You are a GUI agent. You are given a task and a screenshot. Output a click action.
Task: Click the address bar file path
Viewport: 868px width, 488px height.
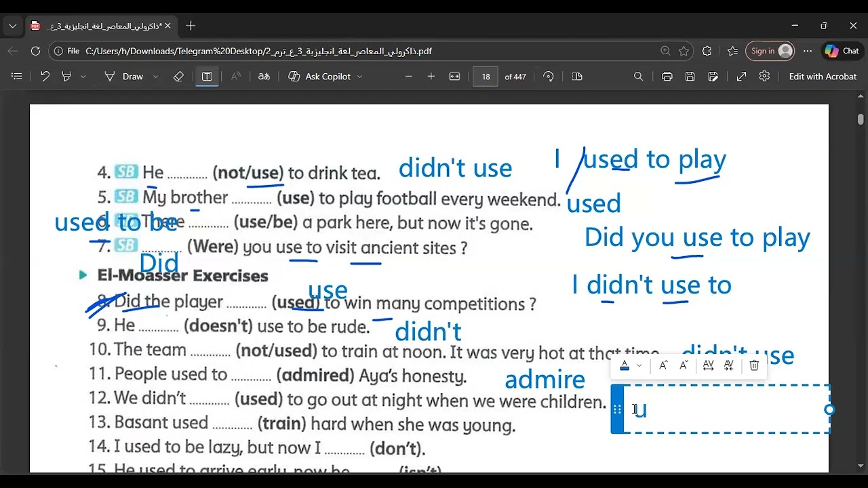(x=259, y=51)
